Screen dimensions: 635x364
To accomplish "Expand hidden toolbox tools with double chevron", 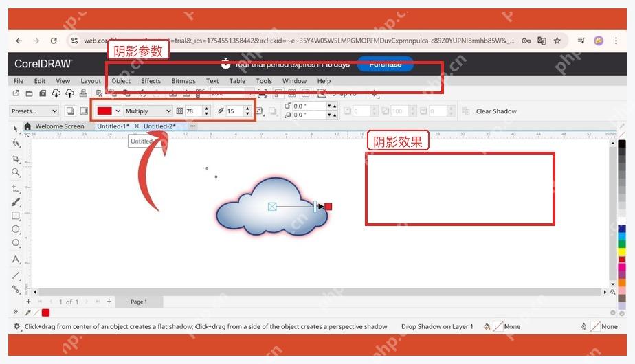I will (15, 312).
